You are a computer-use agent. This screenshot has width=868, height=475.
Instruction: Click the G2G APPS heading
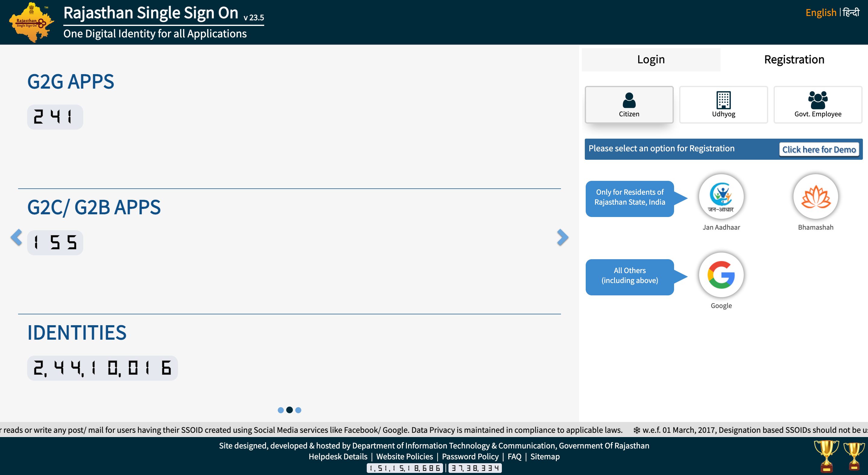click(x=71, y=82)
